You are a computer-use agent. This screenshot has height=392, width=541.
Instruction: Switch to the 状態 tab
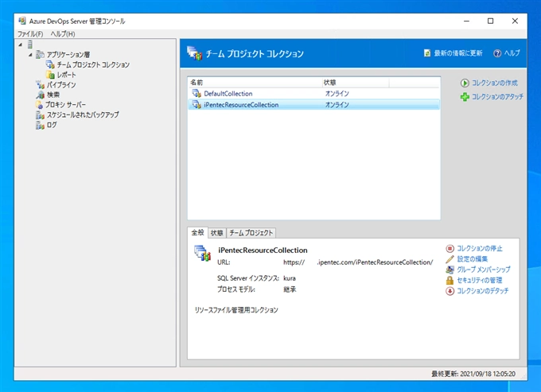tap(217, 233)
